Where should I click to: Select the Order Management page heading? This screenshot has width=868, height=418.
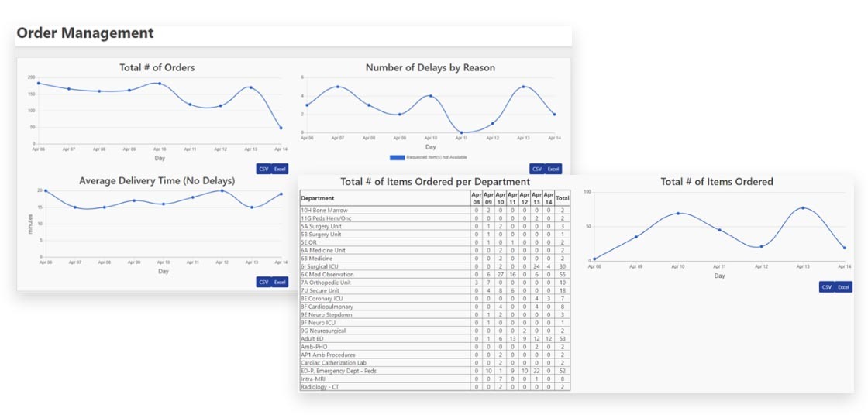85,33
